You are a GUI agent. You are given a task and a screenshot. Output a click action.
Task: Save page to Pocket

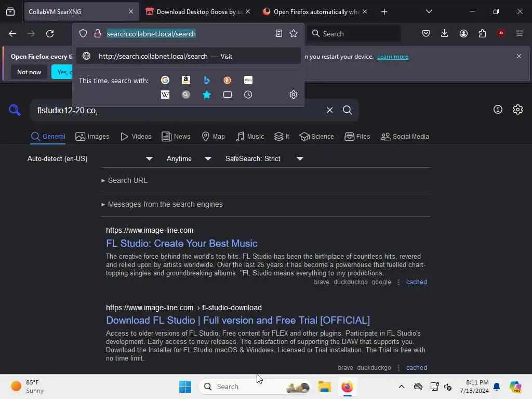426,33
